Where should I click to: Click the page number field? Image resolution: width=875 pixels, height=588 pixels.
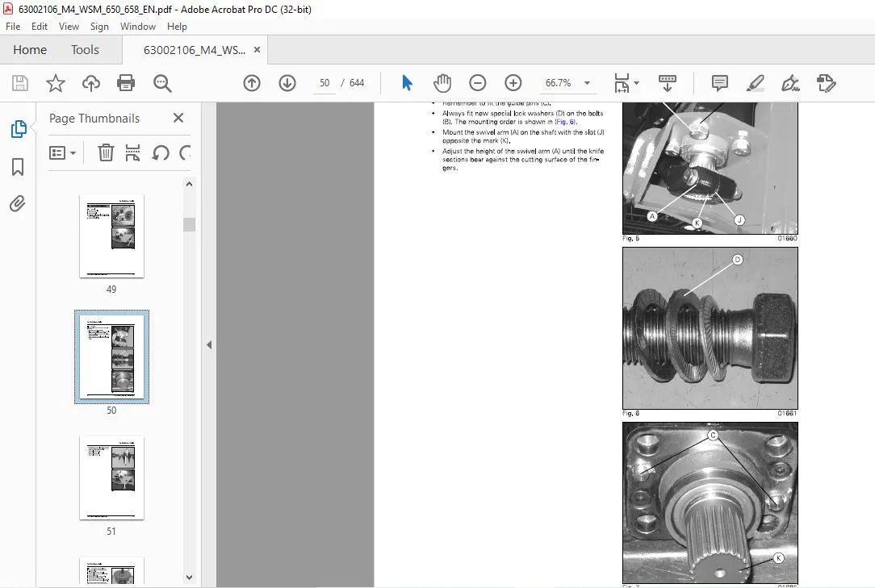[324, 83]
